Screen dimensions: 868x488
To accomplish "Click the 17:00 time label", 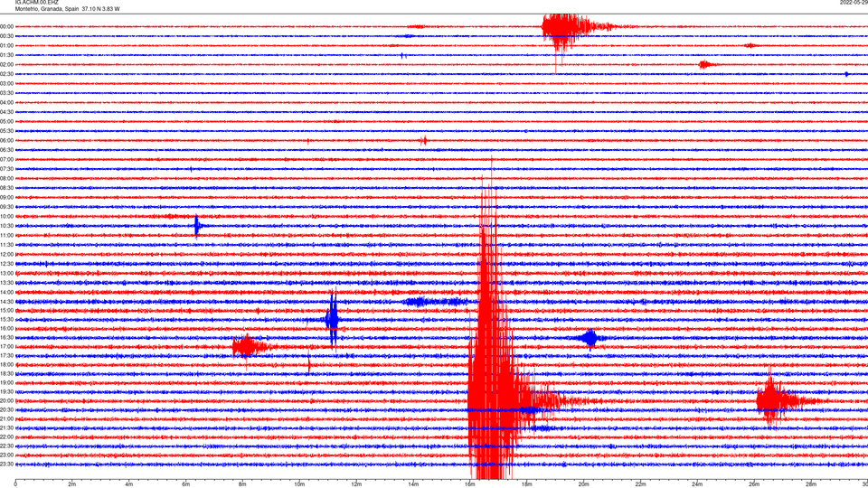I will (x=6, y=347).
